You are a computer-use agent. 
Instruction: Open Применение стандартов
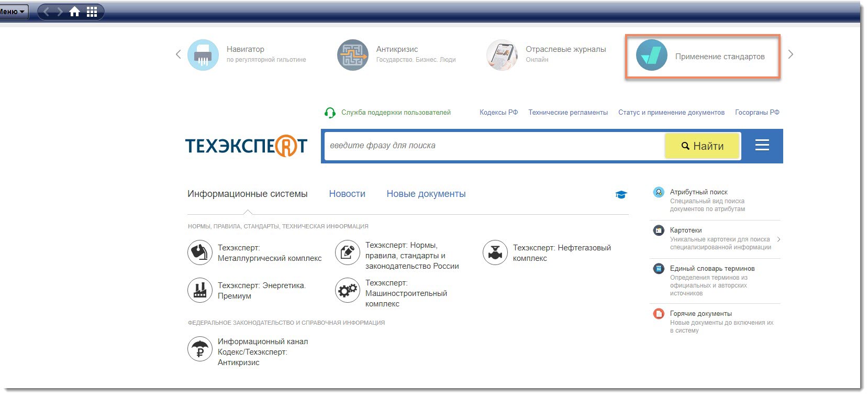tap(720, 57)
